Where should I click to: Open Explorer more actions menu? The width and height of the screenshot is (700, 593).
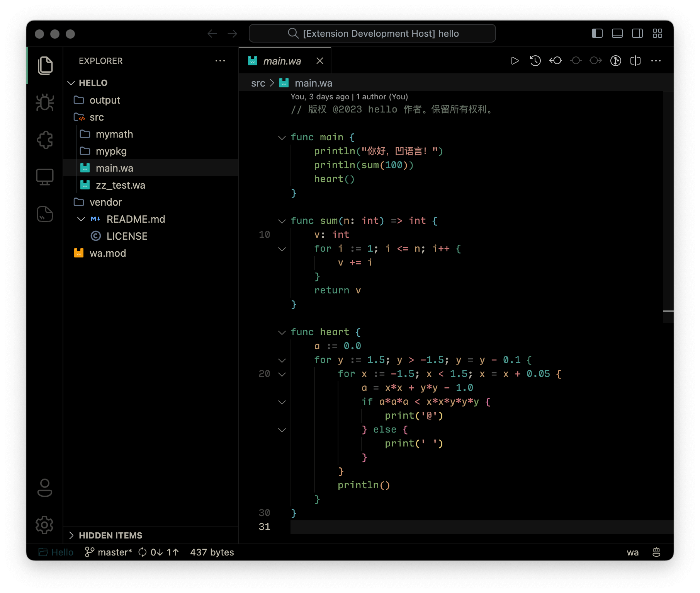[220, 61]
